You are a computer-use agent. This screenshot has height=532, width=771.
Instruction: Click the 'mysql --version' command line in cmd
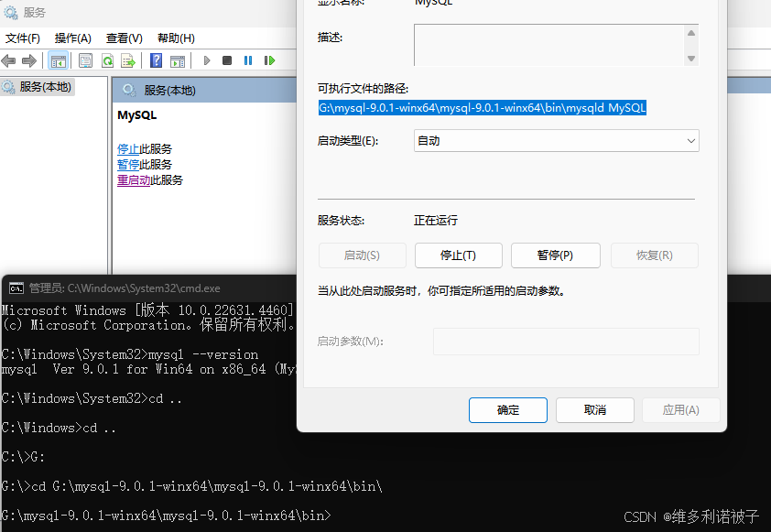click(130, 354)
